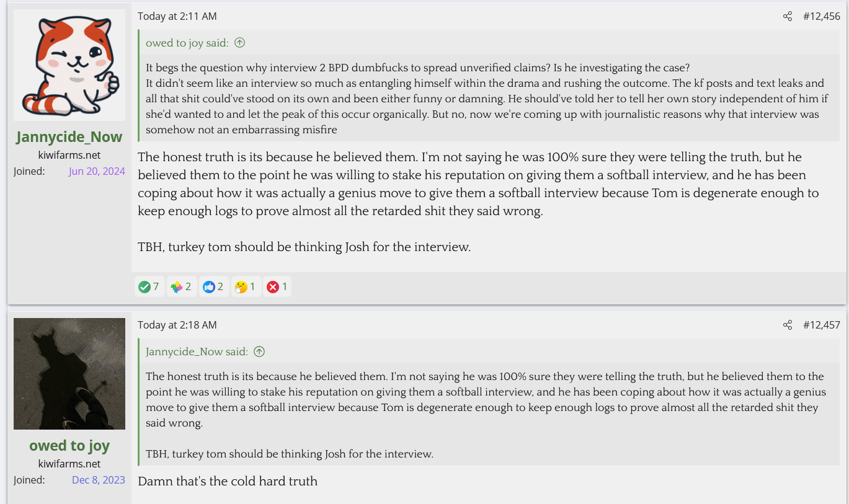The image size is (849, 504).
Task: Click the red X reaction icon
Action: pos(273,287)
